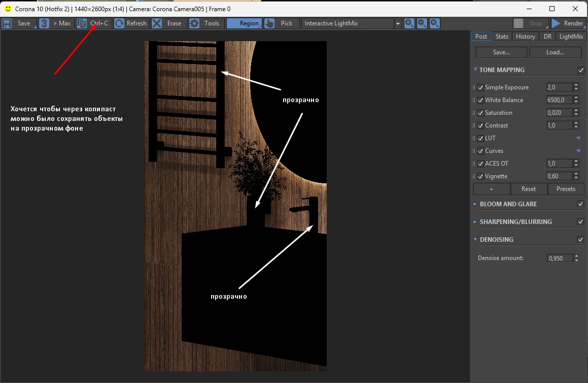
Task: Uncheck Curves checkbox
Action: click(x=480, y=151)
